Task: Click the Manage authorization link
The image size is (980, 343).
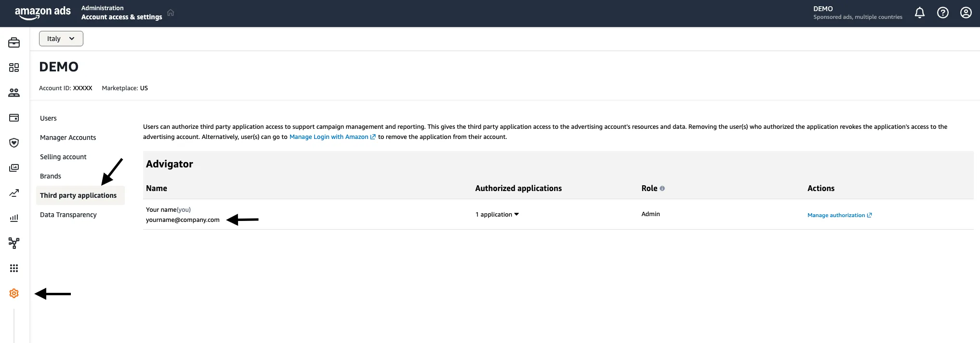Action: pyautogui.click(x=840, y=215)
